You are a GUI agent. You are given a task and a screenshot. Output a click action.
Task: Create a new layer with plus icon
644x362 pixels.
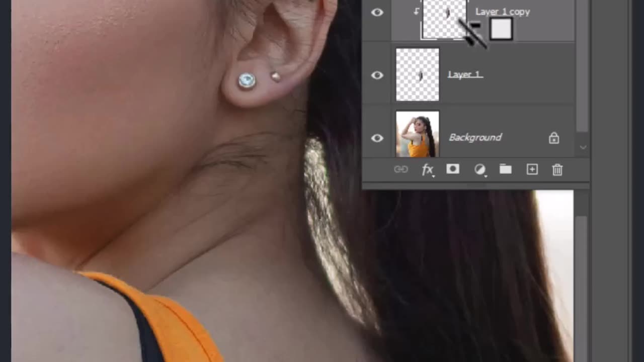pyautogui.click(x=532, y=169)
